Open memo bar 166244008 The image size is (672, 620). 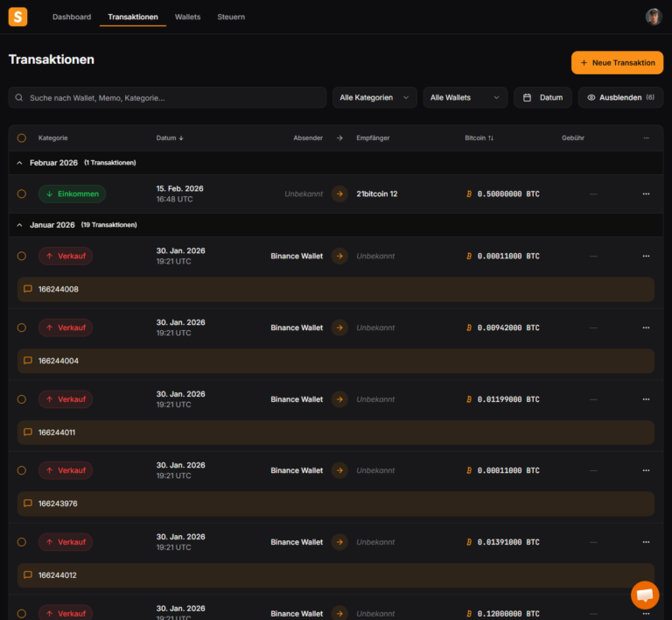pyautogui.click(x=336, y=289)
